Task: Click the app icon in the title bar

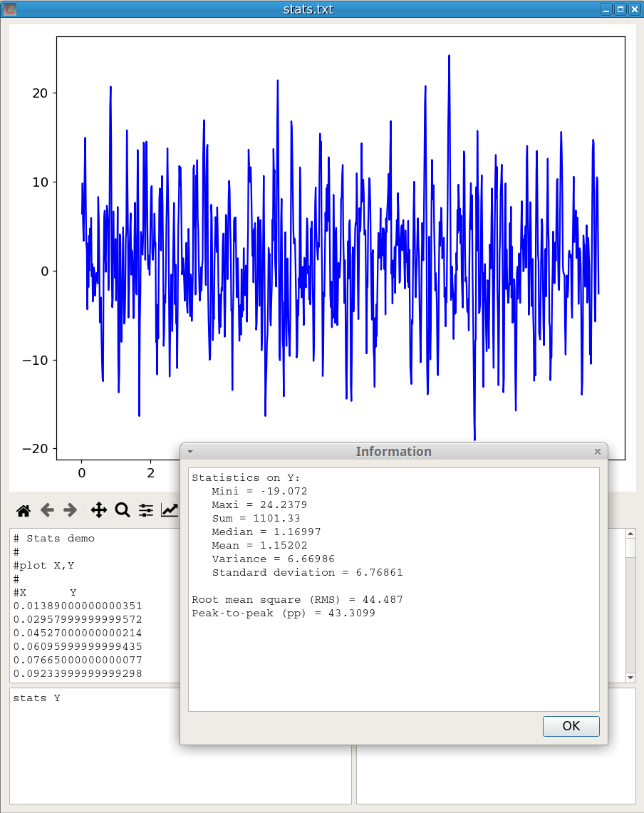Action: (10, 9)
